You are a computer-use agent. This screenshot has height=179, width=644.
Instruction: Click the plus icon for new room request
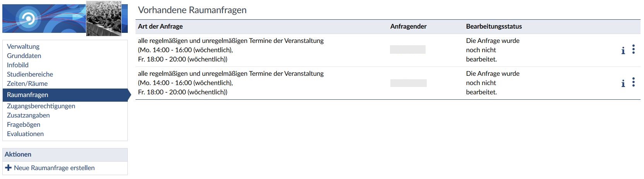(8, 168)
